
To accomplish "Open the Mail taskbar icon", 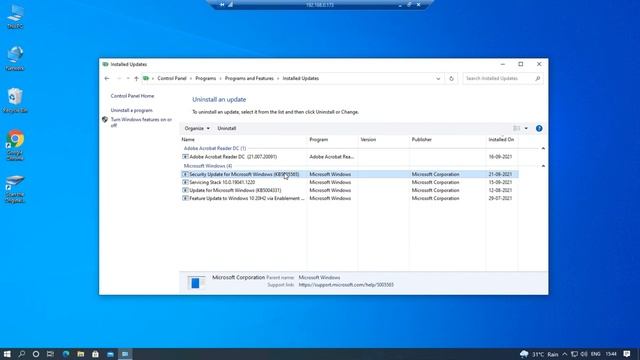I will click(110, 354).
